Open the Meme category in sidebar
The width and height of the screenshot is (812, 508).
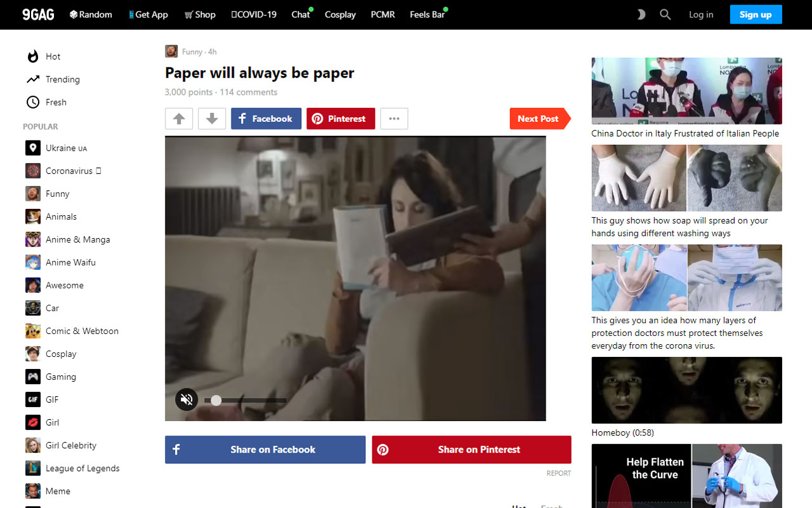pyautogui.click(x=58, y=491)
